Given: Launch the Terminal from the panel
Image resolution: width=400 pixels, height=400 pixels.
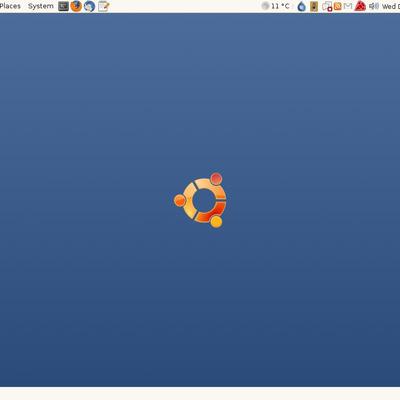Looking at the screenshot, I should 63,6.
